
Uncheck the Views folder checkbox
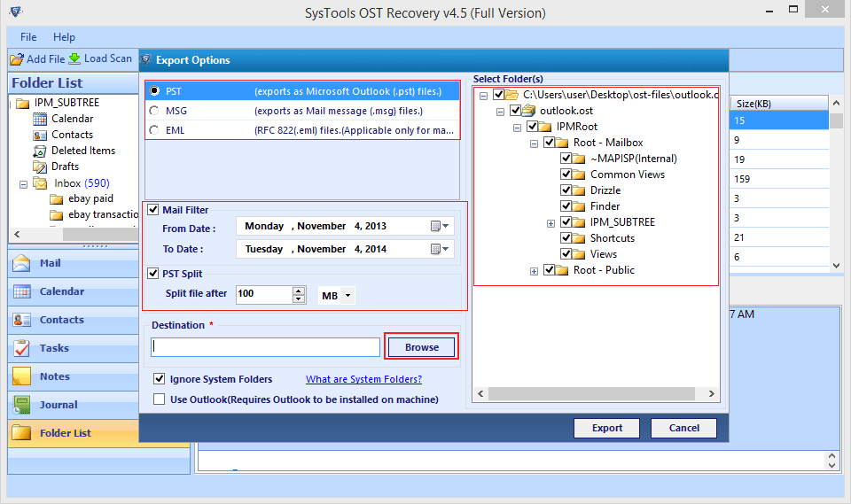pyautogui.click(x=566, y=254)
